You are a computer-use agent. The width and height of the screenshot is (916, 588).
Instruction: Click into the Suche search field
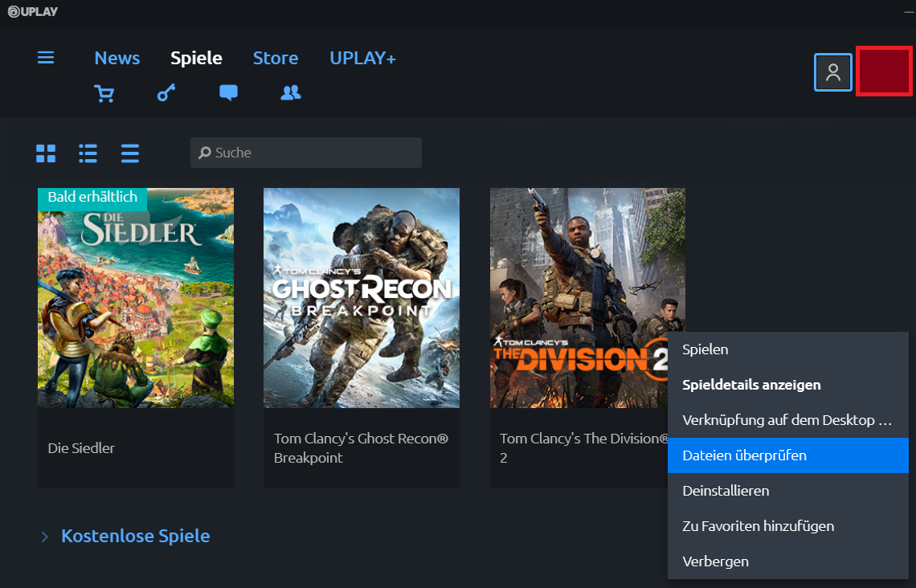pyautogui.click(x=306, y=153)
